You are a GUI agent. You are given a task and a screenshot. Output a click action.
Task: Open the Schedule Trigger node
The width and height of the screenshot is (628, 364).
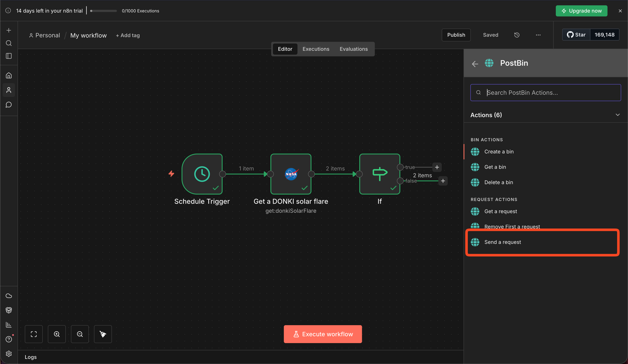[x=202, y=174]
